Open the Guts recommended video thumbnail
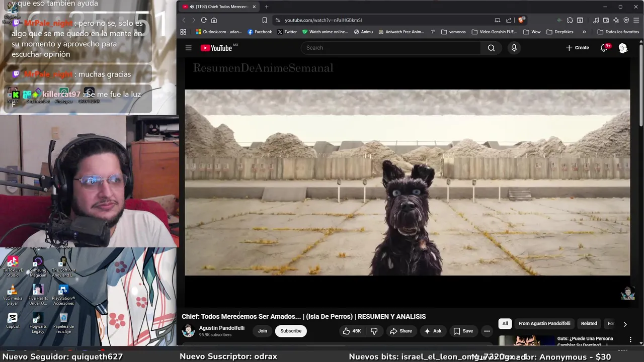The height and width of the screenshot is (362, 644). click(526, 341)
